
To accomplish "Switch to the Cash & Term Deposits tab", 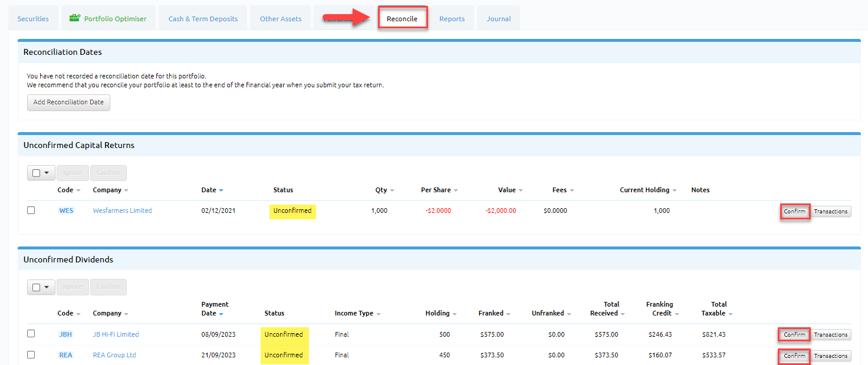I will pyautogui.click(x=203, y=19).
